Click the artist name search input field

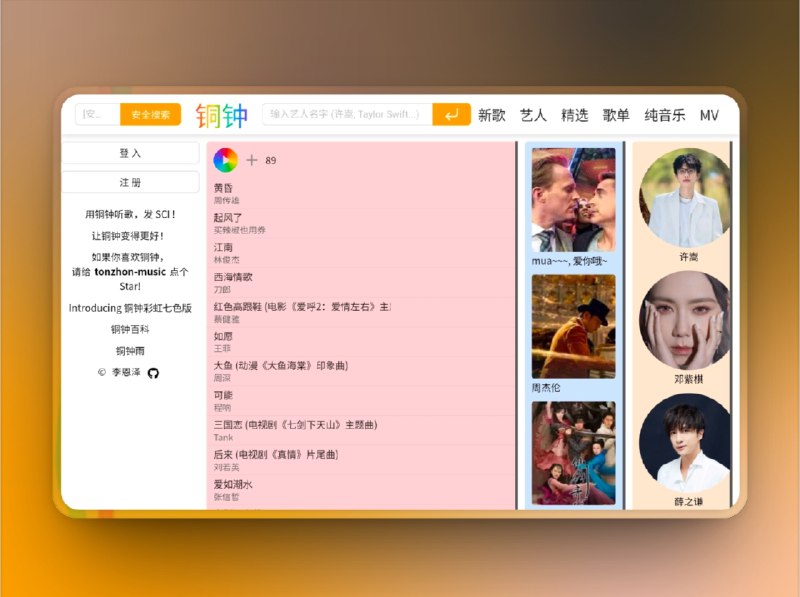(x=345, y=114)
